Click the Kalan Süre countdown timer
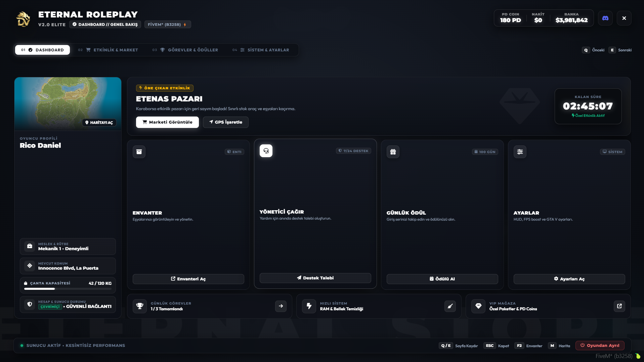 [x=588, y=106]
